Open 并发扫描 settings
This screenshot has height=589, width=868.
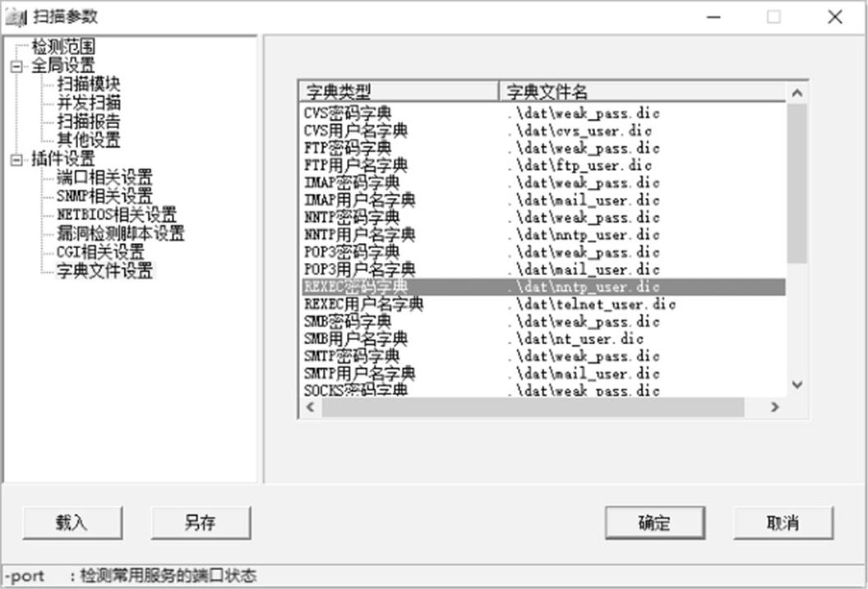(89, 103)
